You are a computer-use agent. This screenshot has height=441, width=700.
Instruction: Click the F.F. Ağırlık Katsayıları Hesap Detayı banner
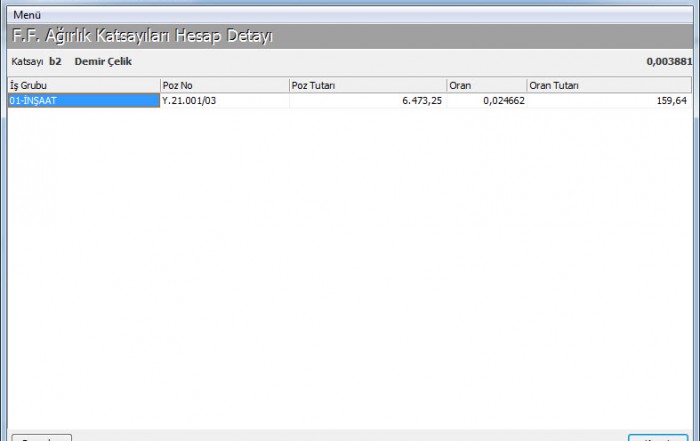click(141, 37)
